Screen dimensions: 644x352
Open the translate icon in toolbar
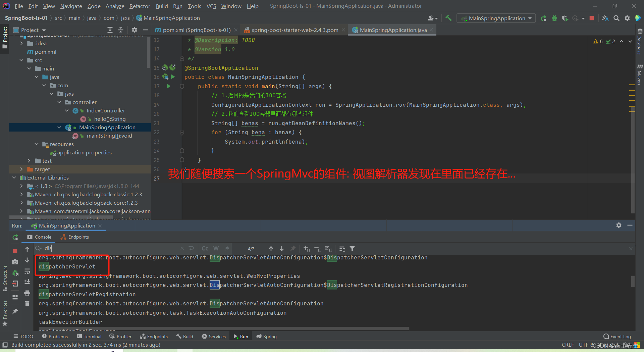click(x=605, y=18)
